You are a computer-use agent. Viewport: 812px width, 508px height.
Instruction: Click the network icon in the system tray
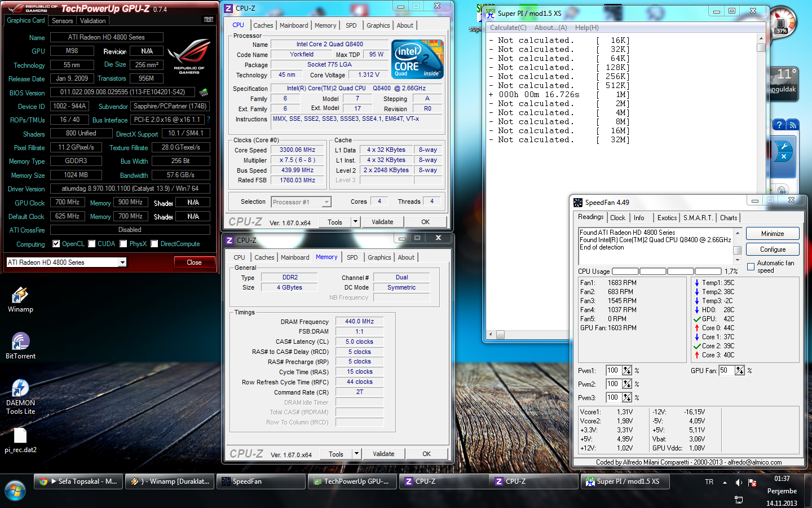pos(739,500)
